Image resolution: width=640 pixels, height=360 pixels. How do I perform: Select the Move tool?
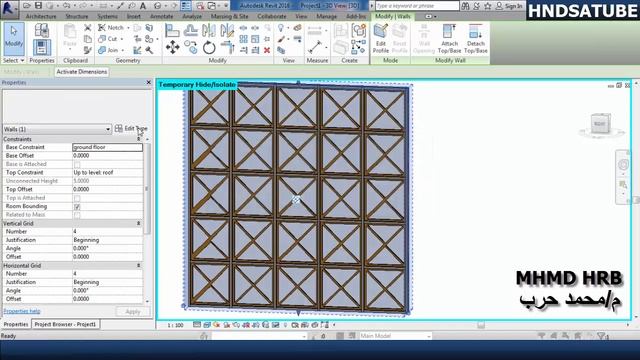tap(172, 47)
